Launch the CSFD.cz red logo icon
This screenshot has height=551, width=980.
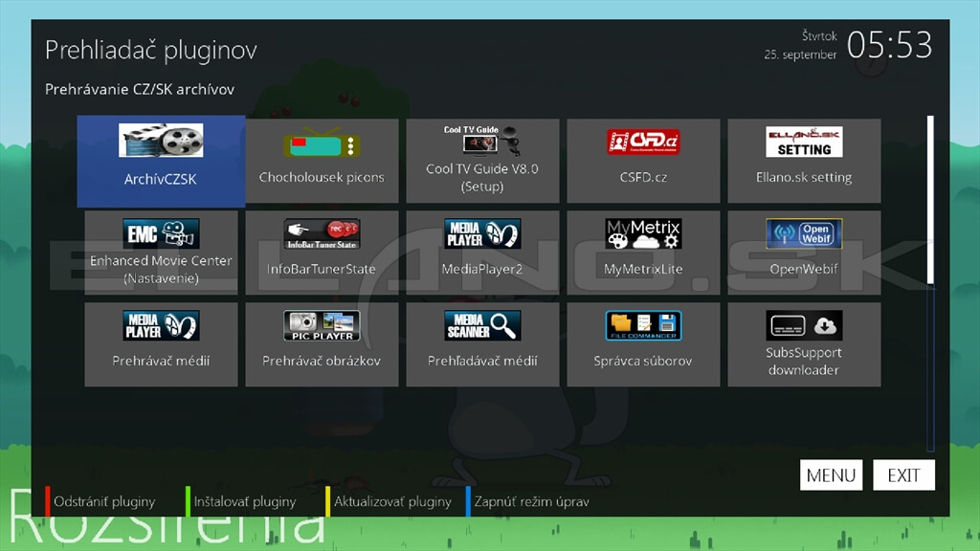643,142
